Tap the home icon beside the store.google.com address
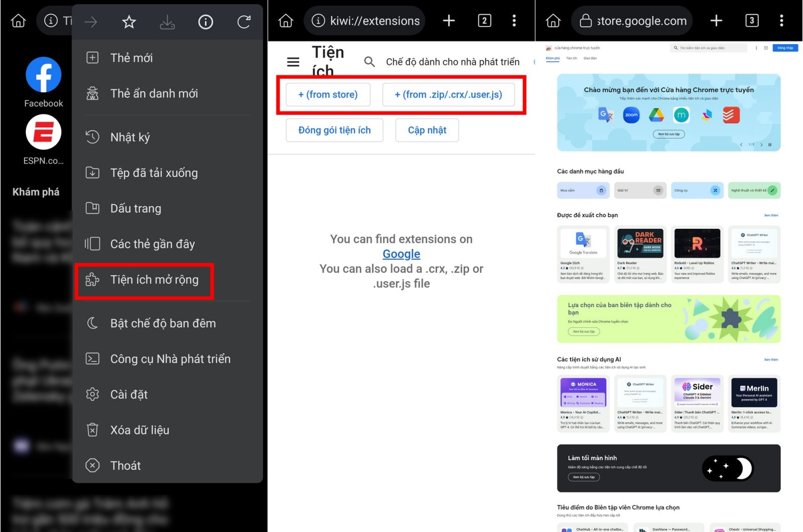 553,21
